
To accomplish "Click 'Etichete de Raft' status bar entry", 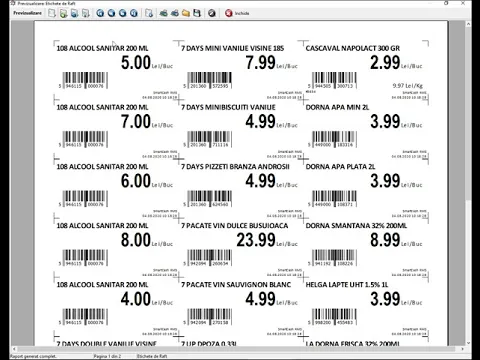I will pyautogui.click(x=152, y=356).
